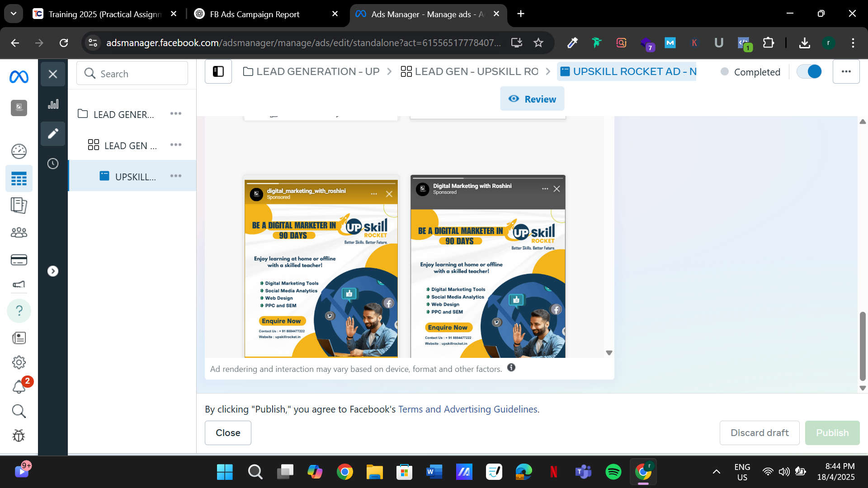Click the Close button
This screenshot has width=868, height=488.
pos(228,433)
